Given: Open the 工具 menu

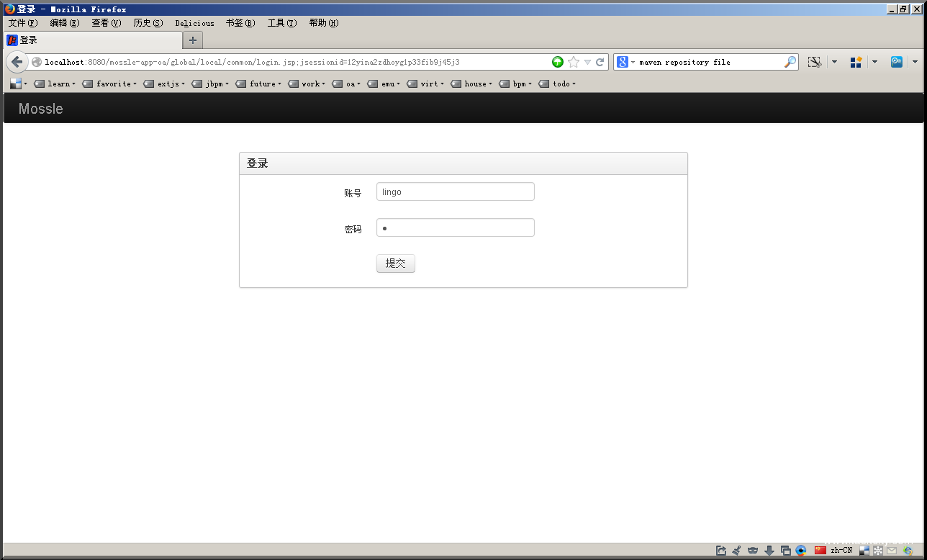Looking at the screenshot, I should click(x=281, y=23).
